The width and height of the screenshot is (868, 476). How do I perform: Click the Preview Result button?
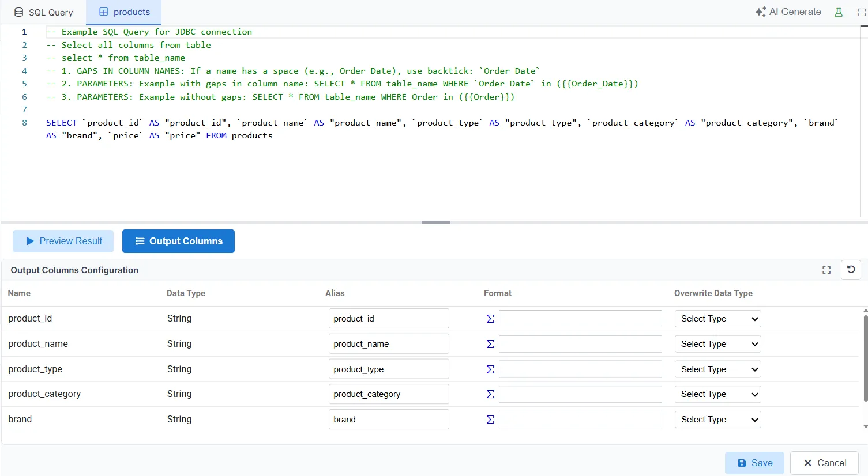pyautogui.click(x=63, y=241)
